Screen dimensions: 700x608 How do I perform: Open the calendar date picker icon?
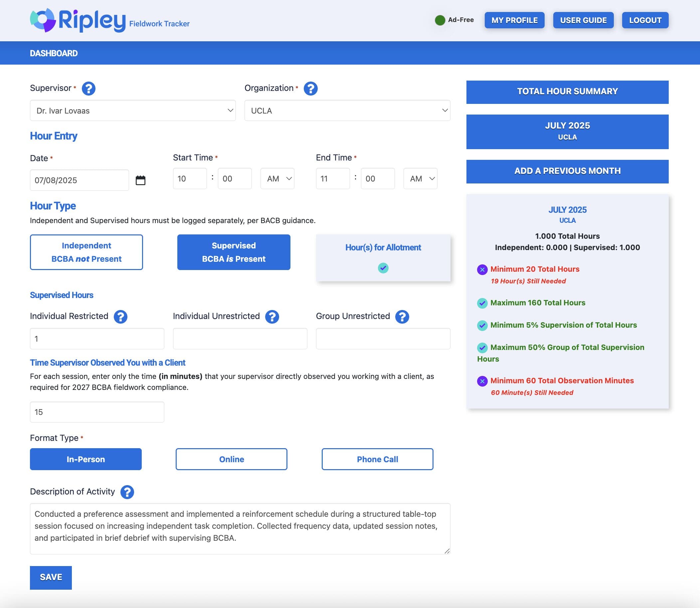[x=140, y=180]
